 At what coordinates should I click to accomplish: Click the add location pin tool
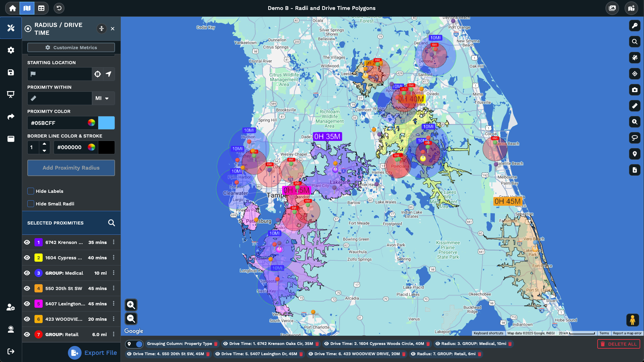[x=634, y=154]
